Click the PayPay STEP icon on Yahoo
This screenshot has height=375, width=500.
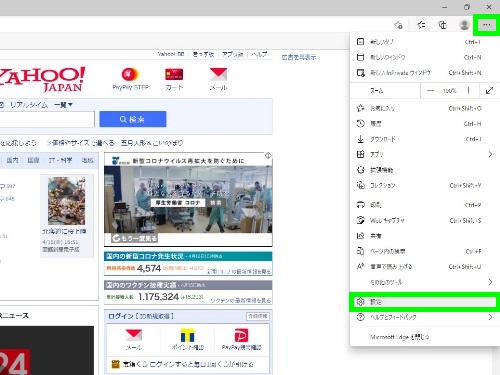click(130, 74)
